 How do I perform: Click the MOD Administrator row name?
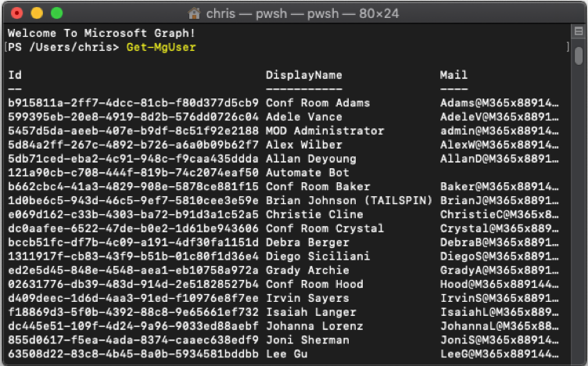point(324,131)
